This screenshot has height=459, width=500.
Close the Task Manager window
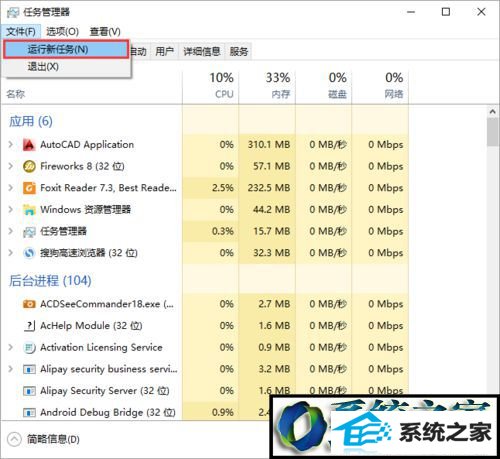point(481,12)
